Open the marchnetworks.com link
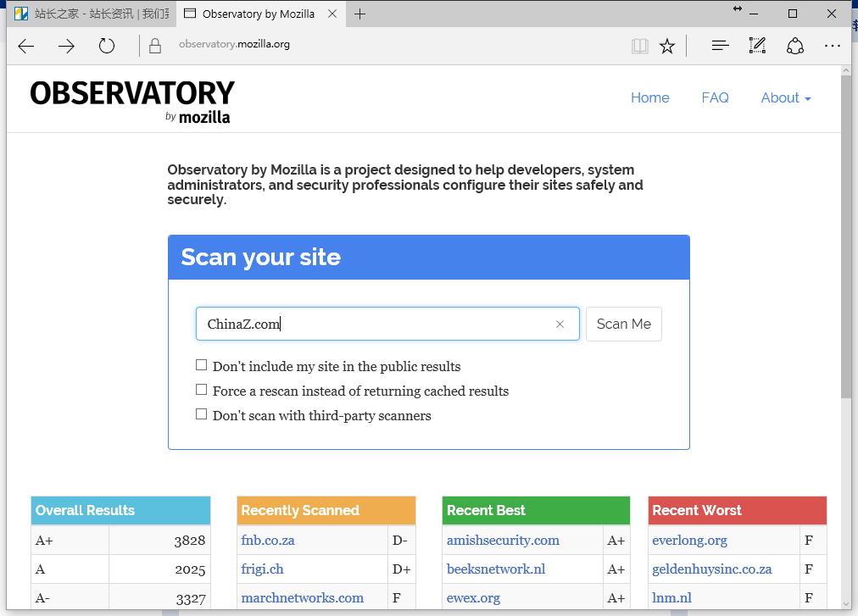 point(302,598)
